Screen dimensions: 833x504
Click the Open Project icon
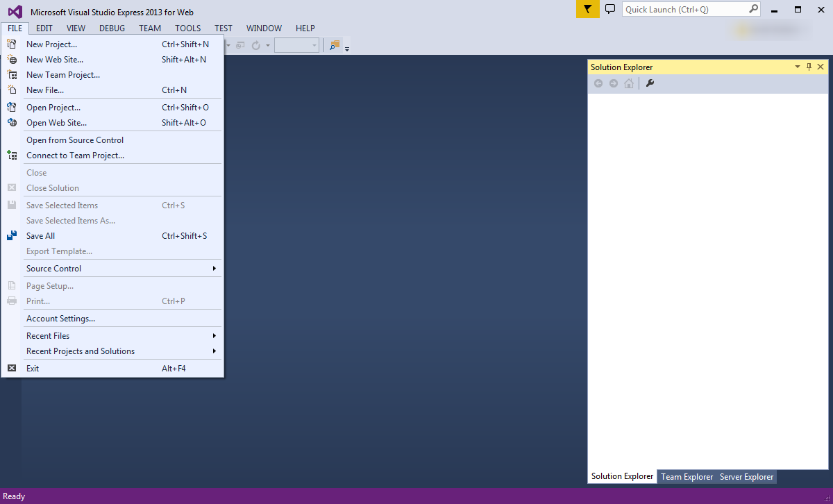coord(12,108)
